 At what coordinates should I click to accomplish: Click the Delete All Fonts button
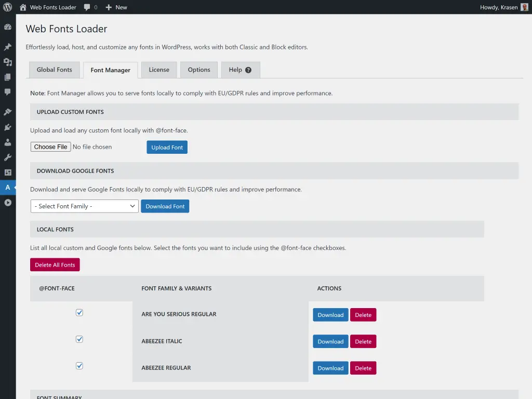point(55,264)
